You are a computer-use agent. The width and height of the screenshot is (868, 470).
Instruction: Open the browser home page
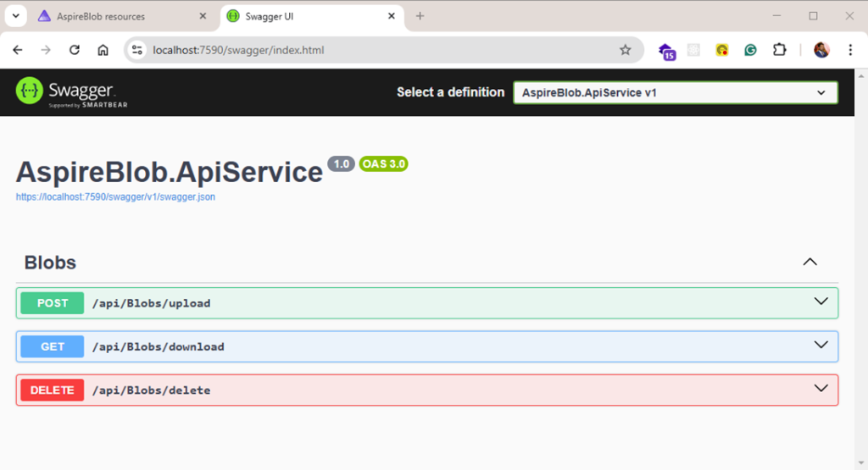[x=103, y=50]
